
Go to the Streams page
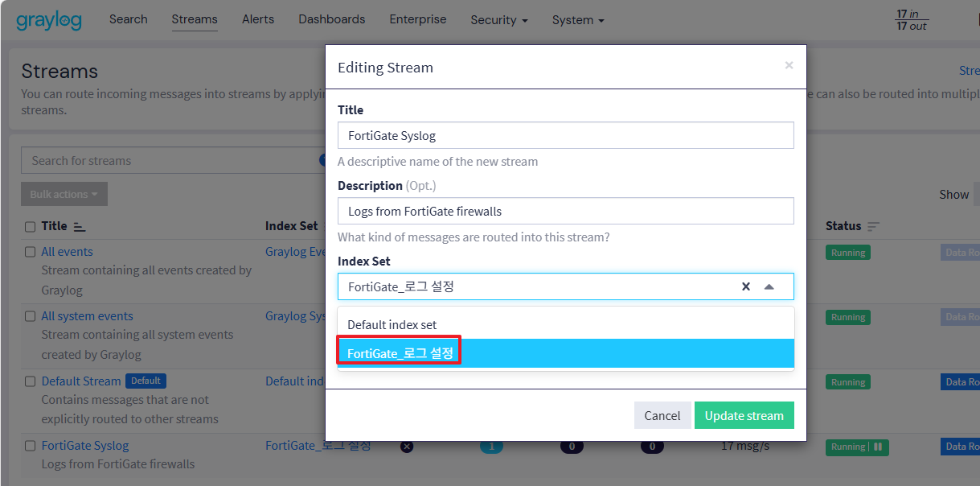pos(195,19)
